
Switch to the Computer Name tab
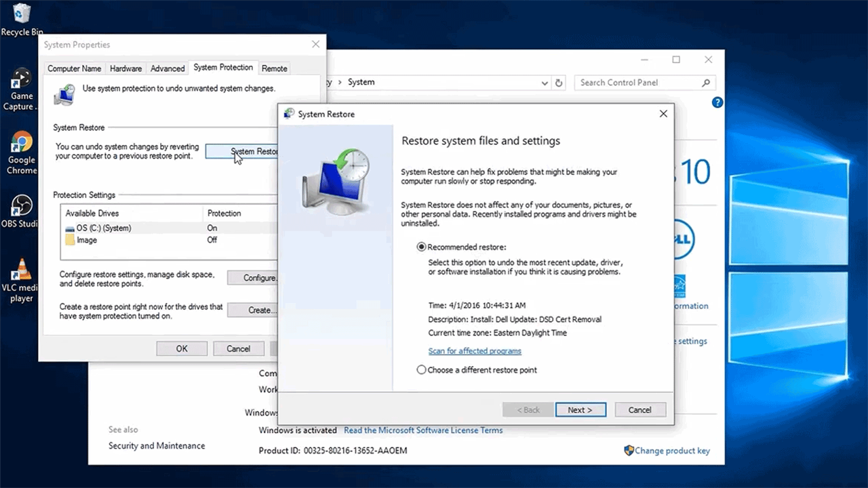tap(75, 68)
